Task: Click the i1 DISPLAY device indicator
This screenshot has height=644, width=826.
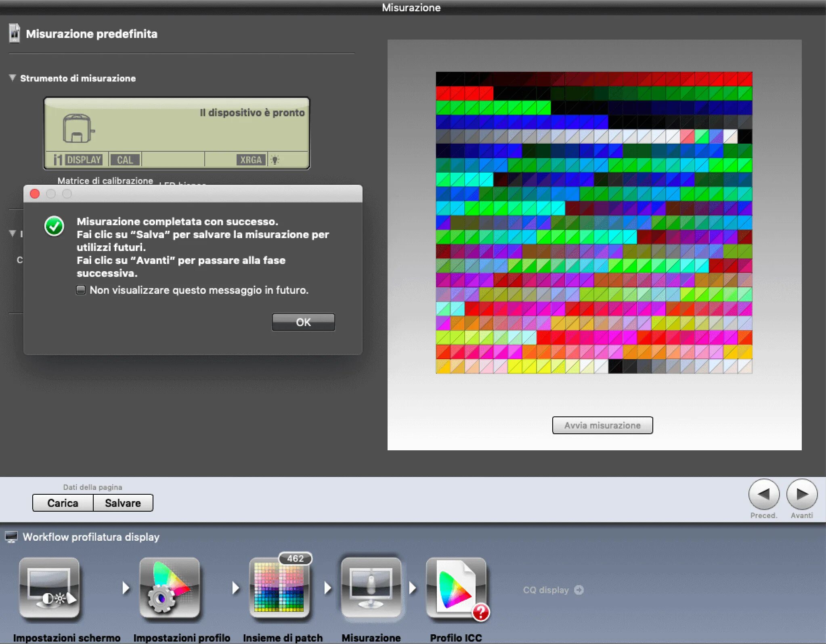Action: 78,160
